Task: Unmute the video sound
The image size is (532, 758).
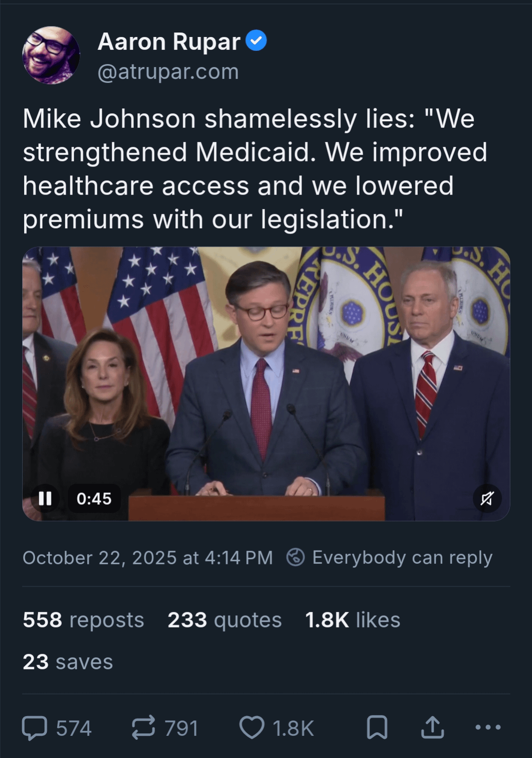Action: coord(487,499)
